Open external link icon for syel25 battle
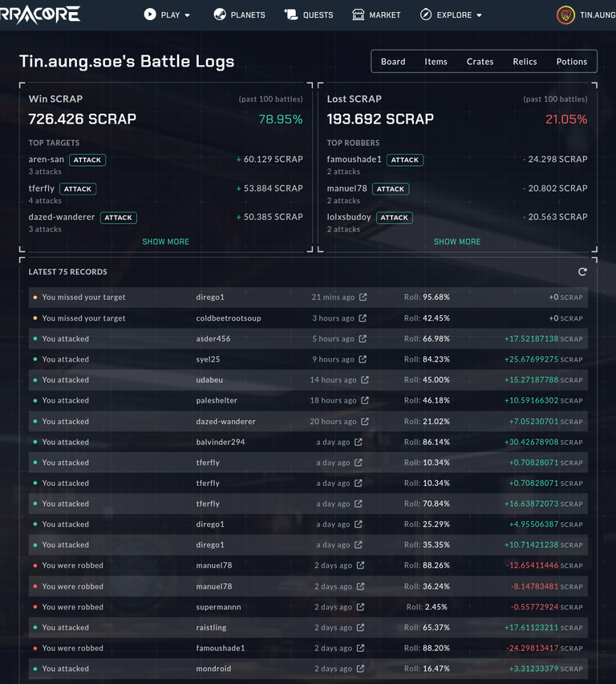Image resolution: width=616 pixels, height=684 pixels. click(363, 359)
